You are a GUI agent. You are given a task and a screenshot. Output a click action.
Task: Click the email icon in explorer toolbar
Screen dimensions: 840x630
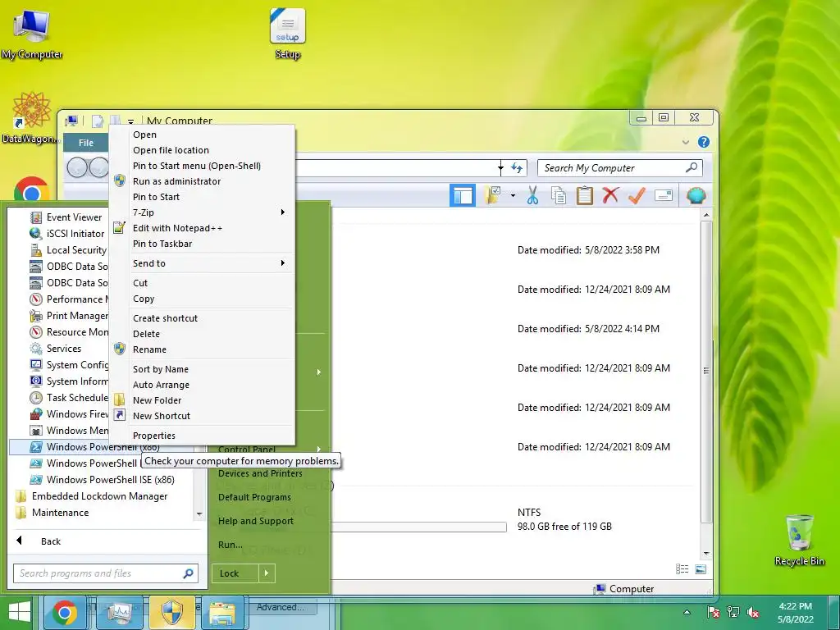coord(663,195)
